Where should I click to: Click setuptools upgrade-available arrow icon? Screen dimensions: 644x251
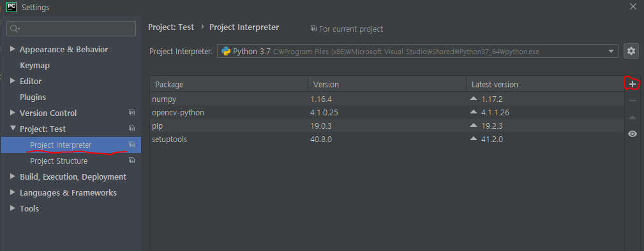point(474,139)
